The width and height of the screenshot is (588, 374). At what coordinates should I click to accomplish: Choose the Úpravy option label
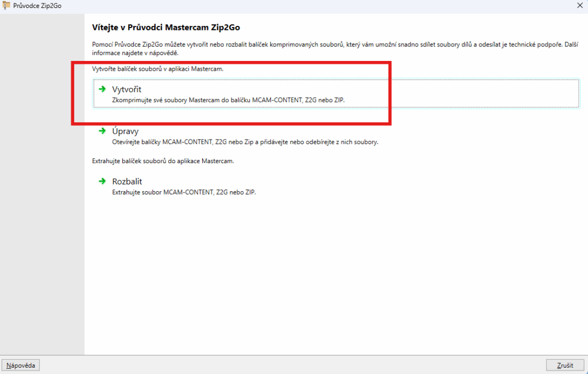(x=125, y=131)
